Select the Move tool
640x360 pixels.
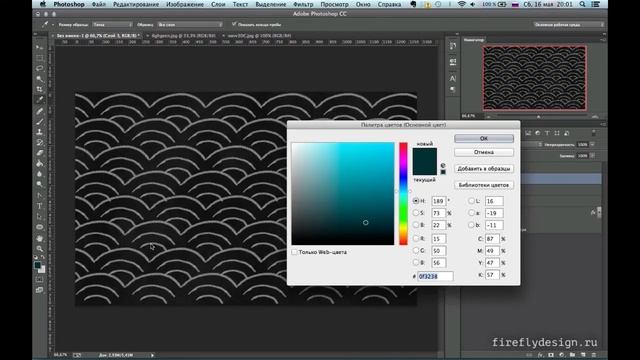coord(40,47)
